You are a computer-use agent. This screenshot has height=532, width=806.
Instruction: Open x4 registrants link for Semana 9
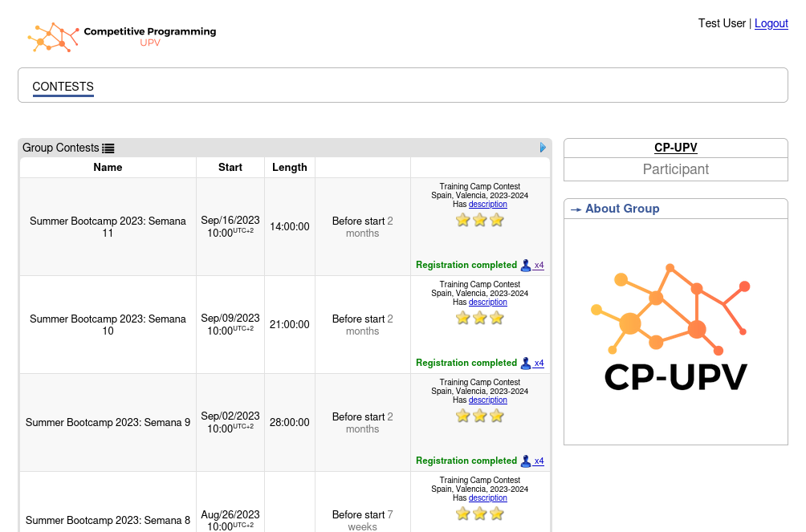539,461
